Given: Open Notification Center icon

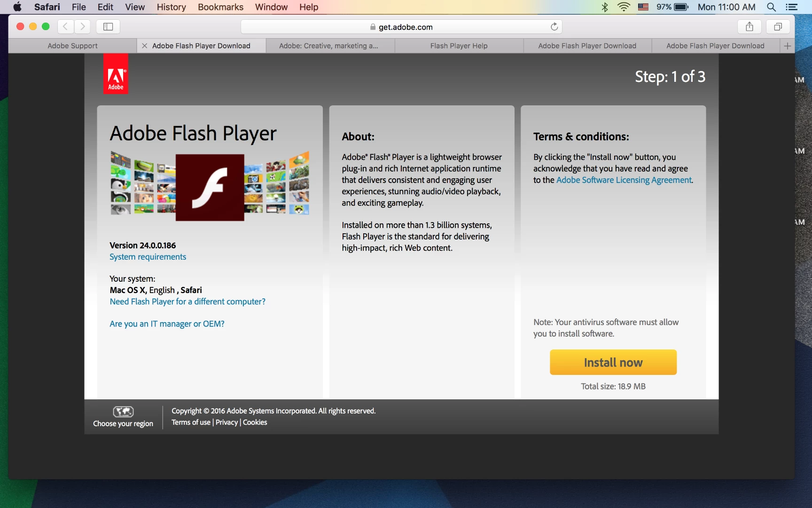Looking at the screenshot, I should coord(792,7).
